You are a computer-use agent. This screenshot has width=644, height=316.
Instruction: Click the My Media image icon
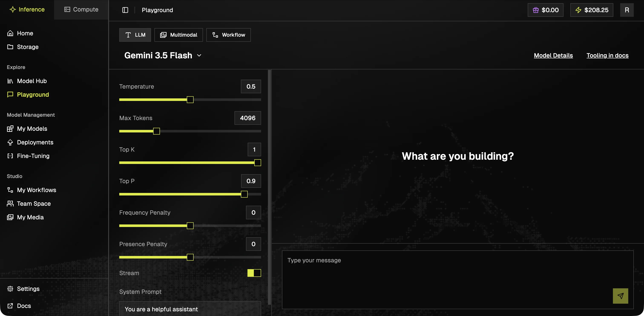(10, 217)
